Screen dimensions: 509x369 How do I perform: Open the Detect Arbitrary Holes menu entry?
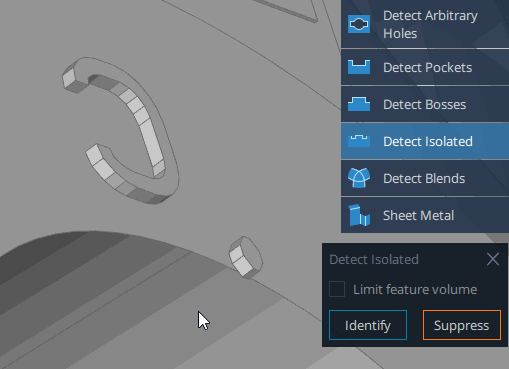430,24
